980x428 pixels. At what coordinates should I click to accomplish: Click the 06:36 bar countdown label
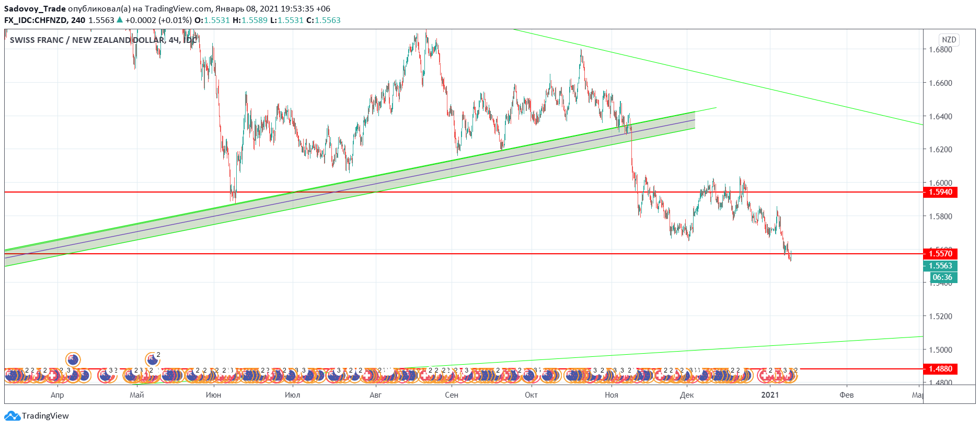943,277
